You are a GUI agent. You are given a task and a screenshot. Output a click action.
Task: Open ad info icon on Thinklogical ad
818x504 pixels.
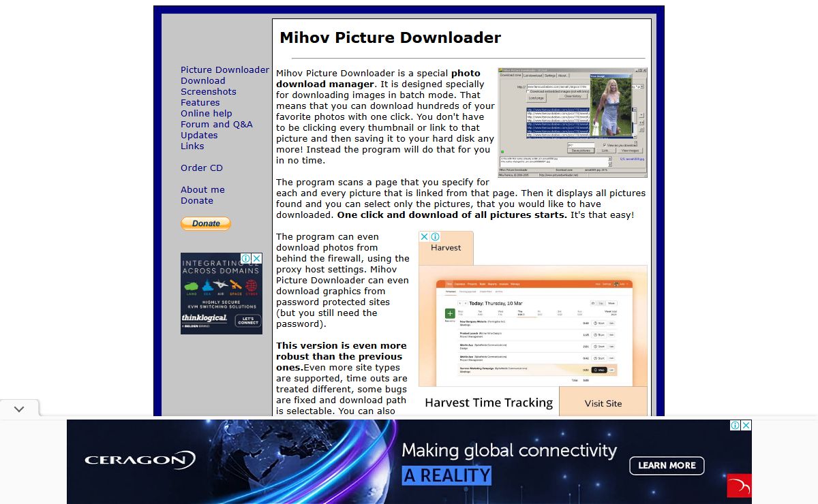pyautogui.click(x=246, y=258)
